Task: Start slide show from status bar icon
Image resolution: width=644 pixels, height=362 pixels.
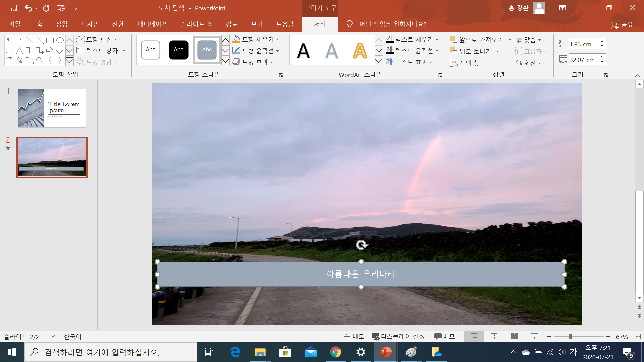Action: [x=535, y=336]
